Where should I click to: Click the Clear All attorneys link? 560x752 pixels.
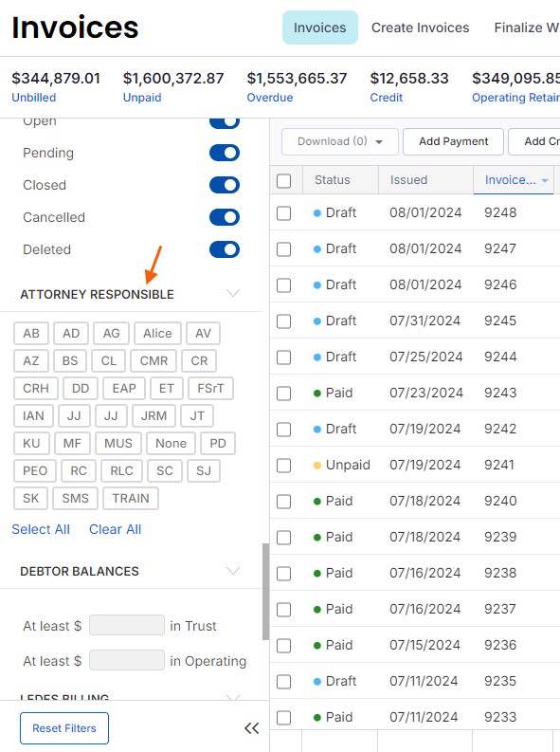(115, 529)
